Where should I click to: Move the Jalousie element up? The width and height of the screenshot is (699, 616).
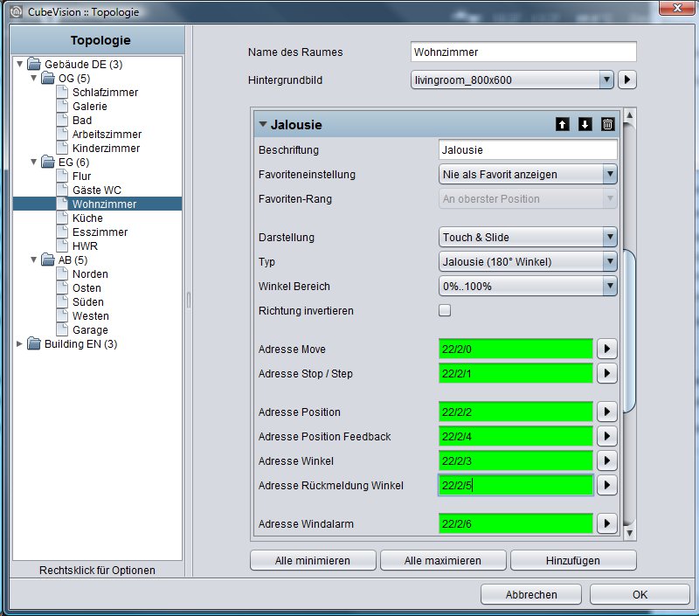(562, 124)
